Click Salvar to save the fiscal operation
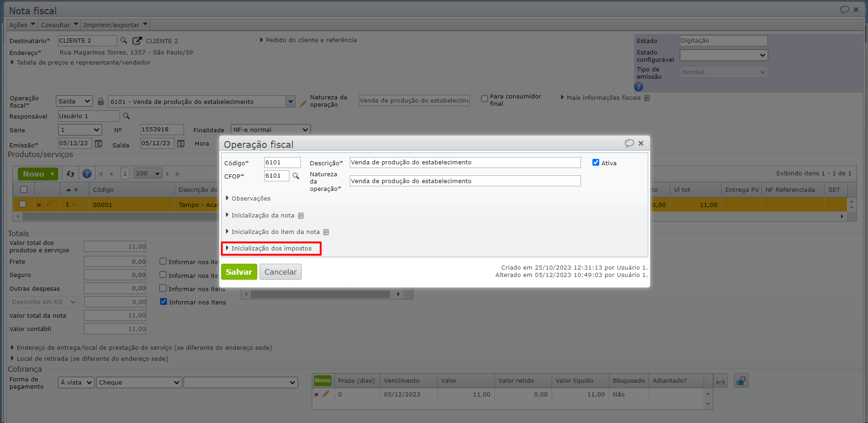Image resolution: width=868 pixels, height=423 pixels. point(239,272)
